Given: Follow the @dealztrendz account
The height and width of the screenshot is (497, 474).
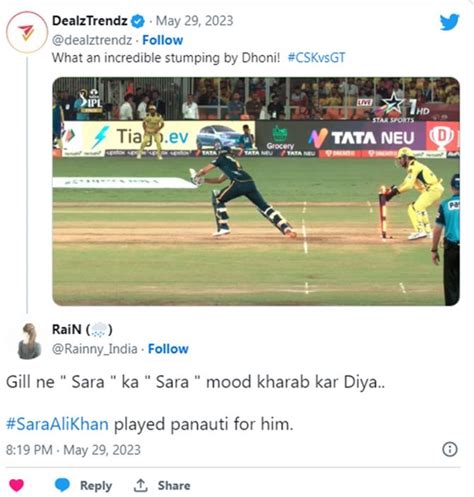Looking at the screenshot, I should tap(163, 40).
